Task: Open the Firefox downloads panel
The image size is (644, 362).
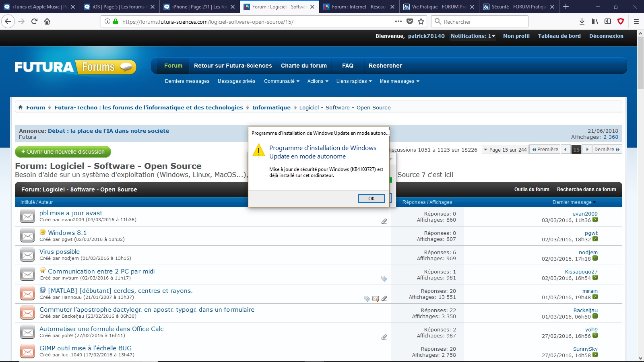Action: click(x=582, y=21)
